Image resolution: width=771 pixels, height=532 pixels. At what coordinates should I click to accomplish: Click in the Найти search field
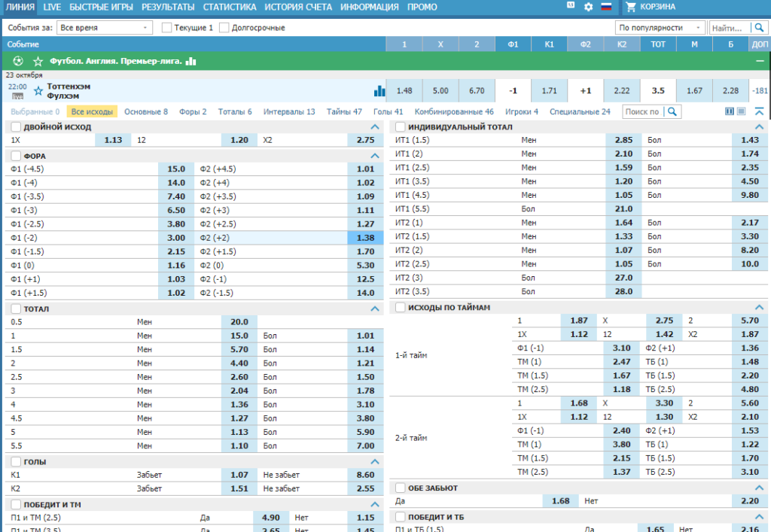(730, 28)
